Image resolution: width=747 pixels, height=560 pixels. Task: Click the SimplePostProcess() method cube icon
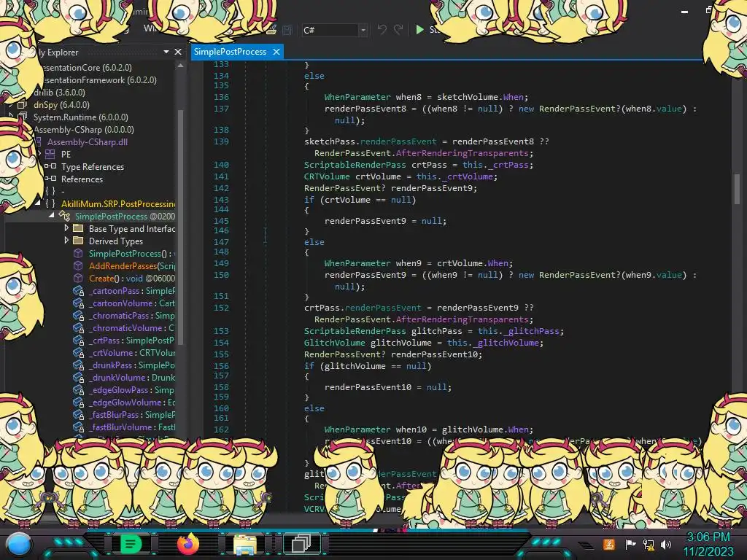pyautogui.click(x=78, y=253)
